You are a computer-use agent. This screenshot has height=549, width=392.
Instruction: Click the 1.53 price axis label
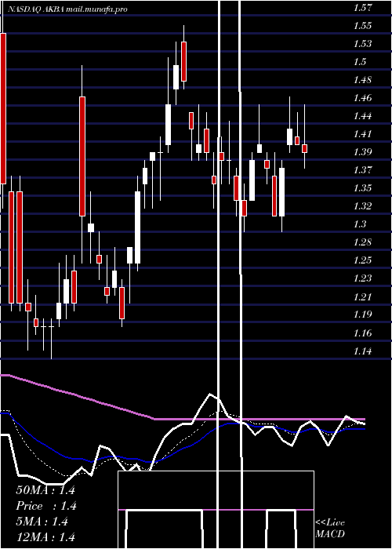click(x=362, y=44)
